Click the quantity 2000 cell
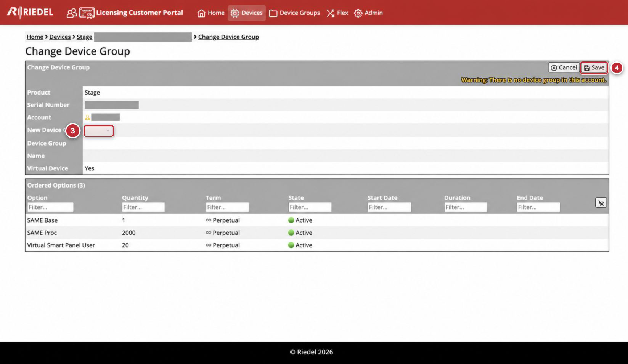 tap(128, 233)
